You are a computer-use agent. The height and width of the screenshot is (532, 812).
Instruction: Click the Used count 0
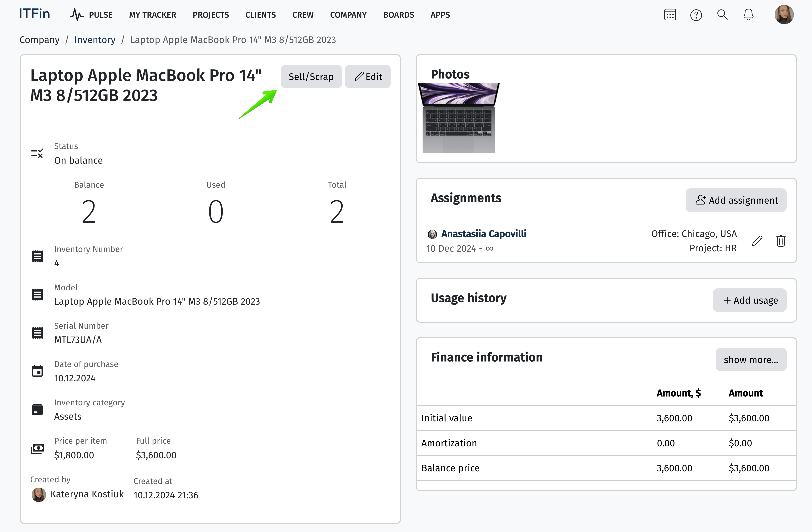pyautogui.click(x=216, y=212)
